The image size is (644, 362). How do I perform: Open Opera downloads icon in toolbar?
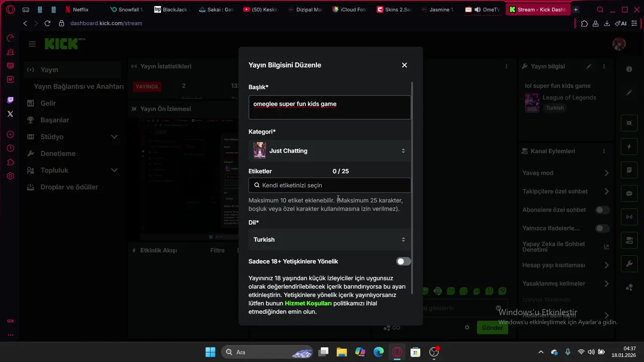pos(607,23)
